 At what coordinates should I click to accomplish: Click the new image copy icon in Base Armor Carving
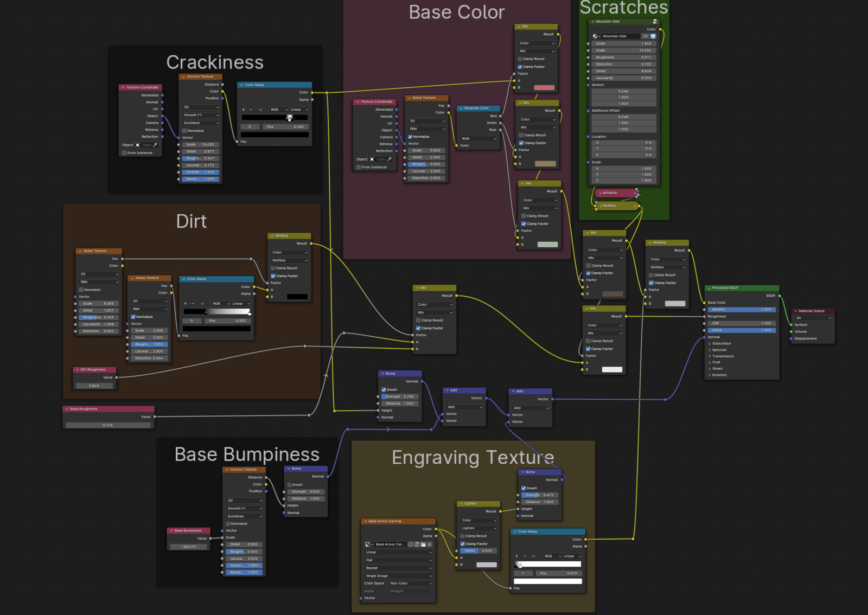(417, 544)
